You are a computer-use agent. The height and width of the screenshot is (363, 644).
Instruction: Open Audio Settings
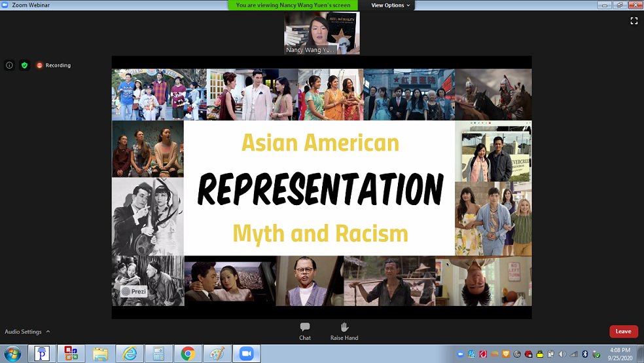tap(23, 332)
